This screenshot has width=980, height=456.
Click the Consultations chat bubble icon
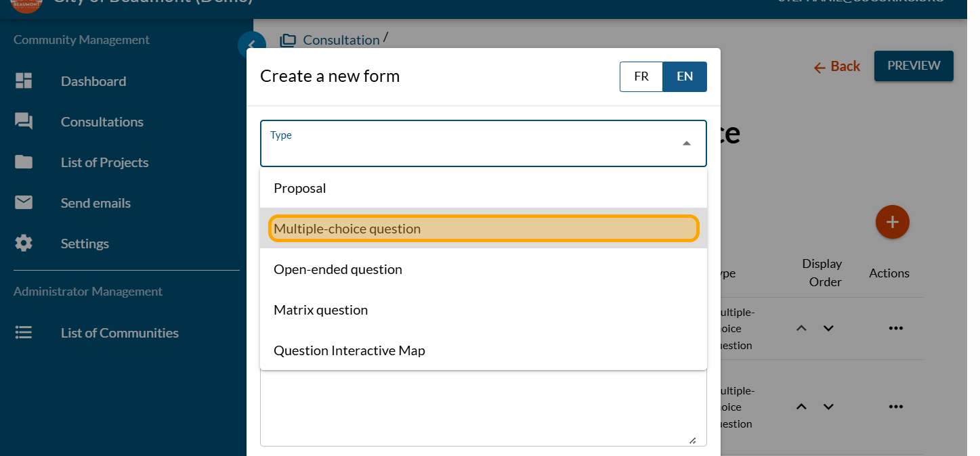(x=24, y=122)
